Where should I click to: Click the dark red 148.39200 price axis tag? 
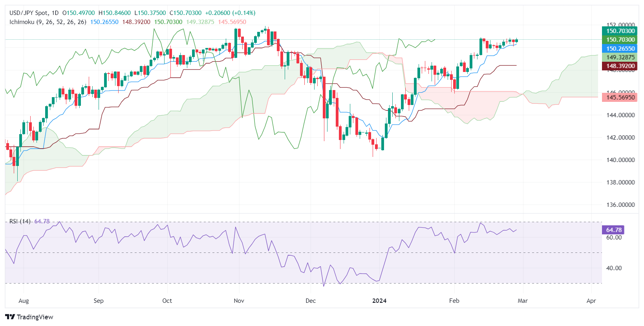(x=620, y=66)
